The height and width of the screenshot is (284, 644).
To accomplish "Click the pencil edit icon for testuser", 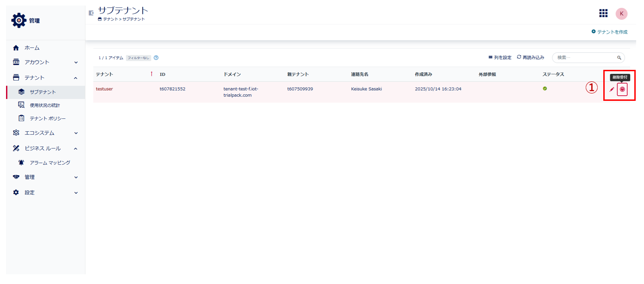I will click(612, 89).
